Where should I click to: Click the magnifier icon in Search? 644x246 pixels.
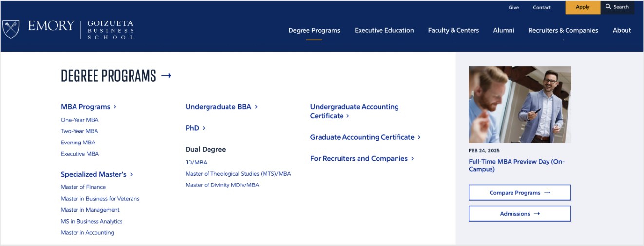pos(608,7)
